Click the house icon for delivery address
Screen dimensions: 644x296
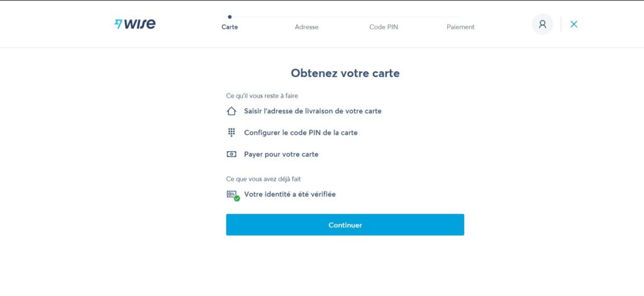tap(231, 111)
